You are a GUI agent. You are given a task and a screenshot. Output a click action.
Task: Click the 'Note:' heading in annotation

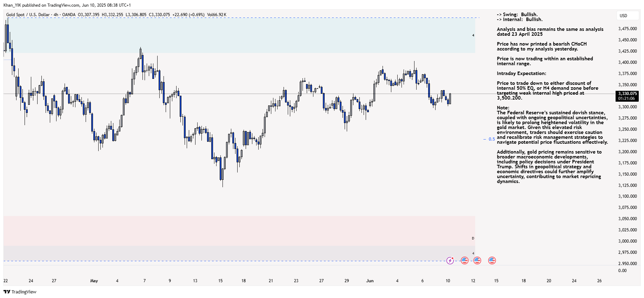point(503,108)
